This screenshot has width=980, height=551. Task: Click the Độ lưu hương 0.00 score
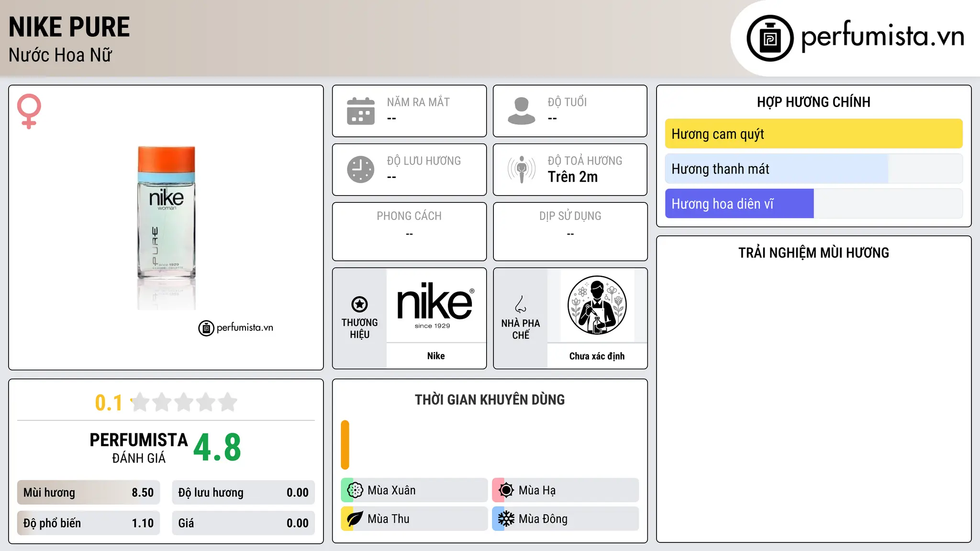243,493
